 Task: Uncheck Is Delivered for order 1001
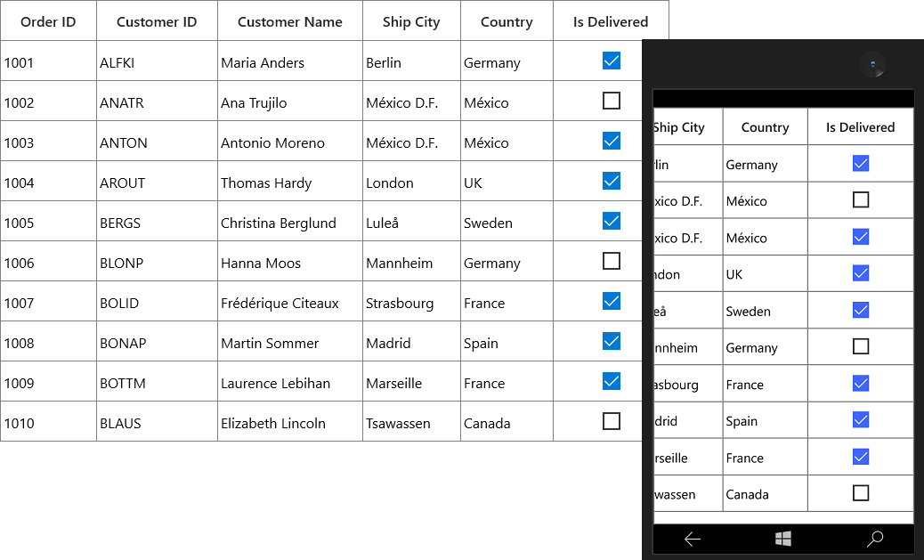click(x=611, y=61)
